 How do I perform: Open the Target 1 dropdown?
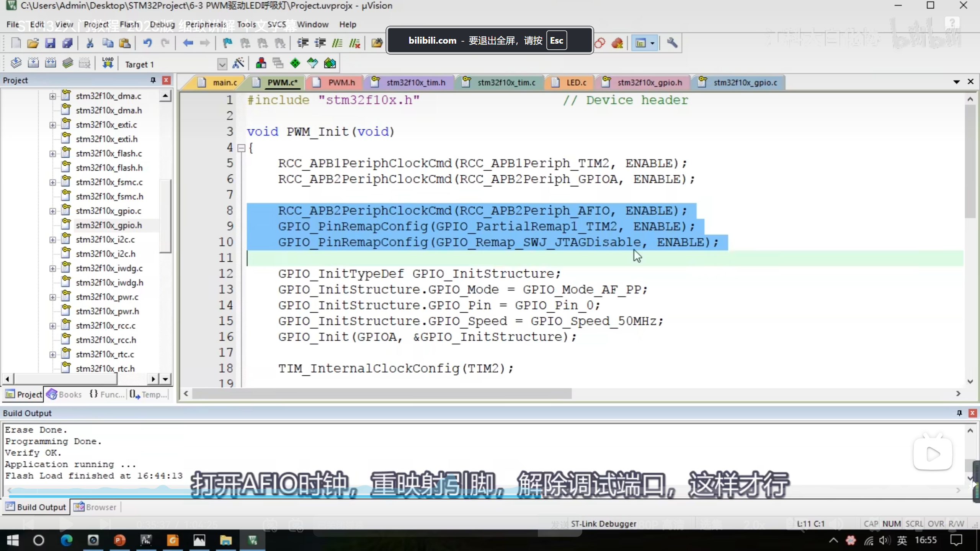(222, 64)
